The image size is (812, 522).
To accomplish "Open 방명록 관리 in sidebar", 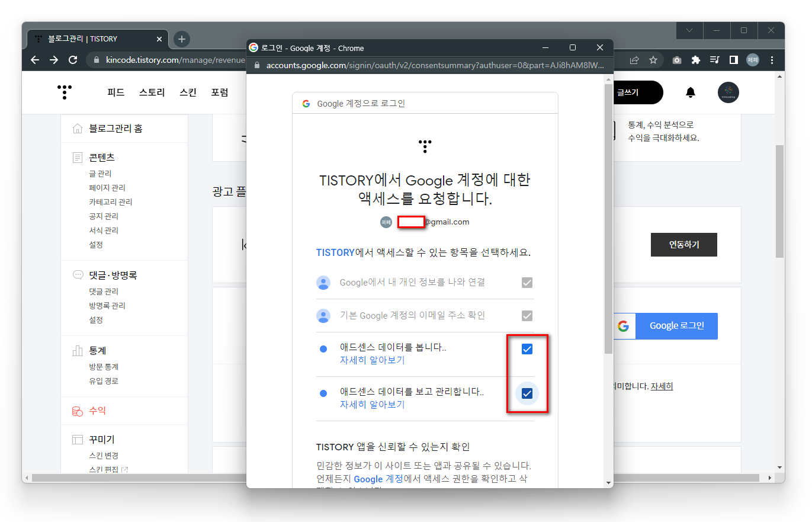I will 107,306.
